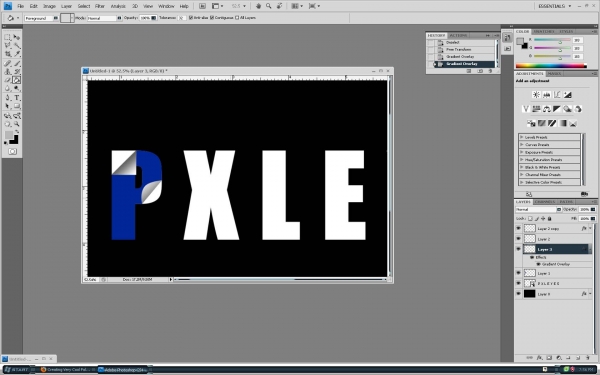Switch to the Paths tab
Image resolution: width=600 pixels, height=375 pixels.
click(x=566, y=202)
